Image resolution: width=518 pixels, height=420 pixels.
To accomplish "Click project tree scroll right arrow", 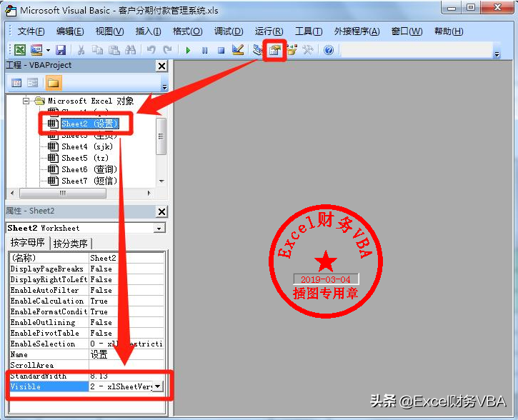I will [149, 193].
